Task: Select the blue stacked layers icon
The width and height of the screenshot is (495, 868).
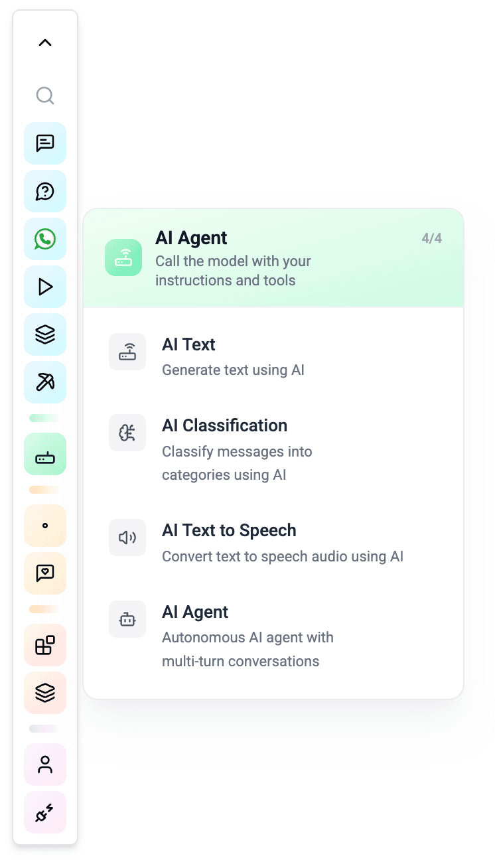Action: (x=45, y=334)
